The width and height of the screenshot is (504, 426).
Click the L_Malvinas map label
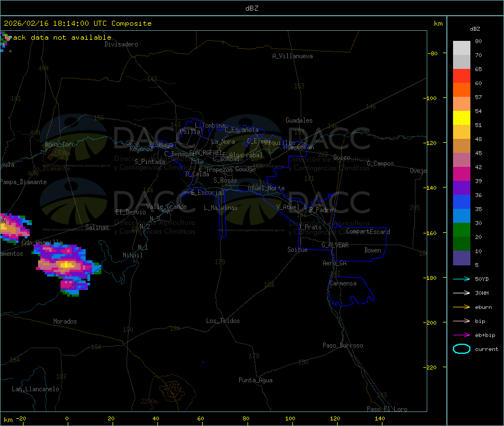tap(221, 208)
